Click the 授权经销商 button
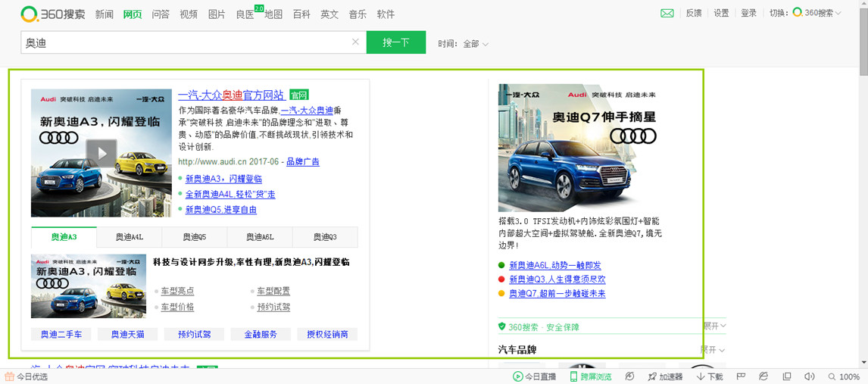Viewport: 868px width, 384px height. (x=328, y=334)
